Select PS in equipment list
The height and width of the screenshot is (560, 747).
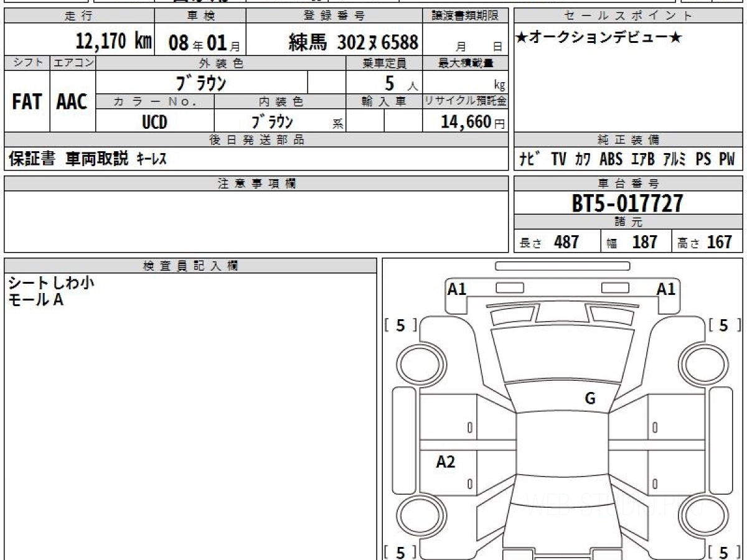(703, 159)
